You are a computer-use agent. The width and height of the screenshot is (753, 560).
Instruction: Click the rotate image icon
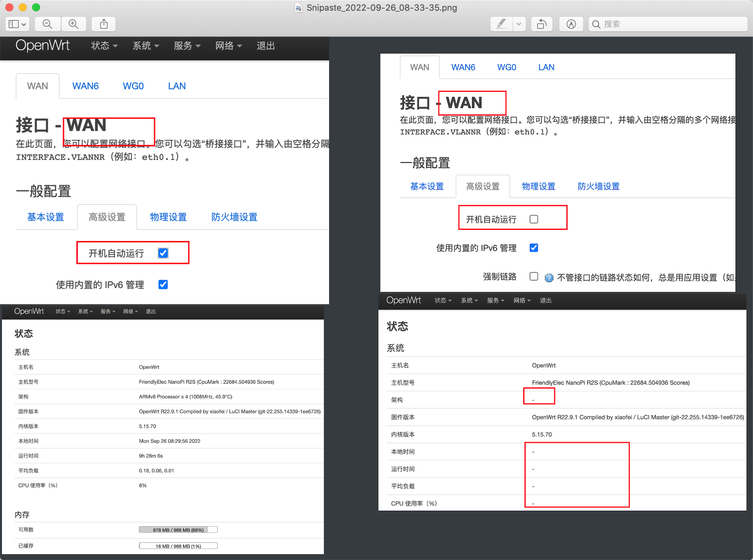542,24
